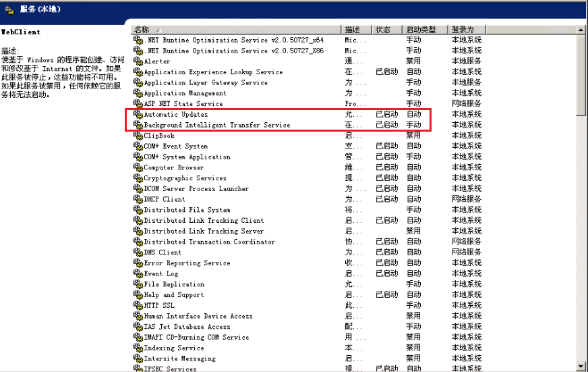Select .NET Runtime Optimization Service v2.0.50727_X86
Screen dimensions: 588x372
(x=233, y=51)
